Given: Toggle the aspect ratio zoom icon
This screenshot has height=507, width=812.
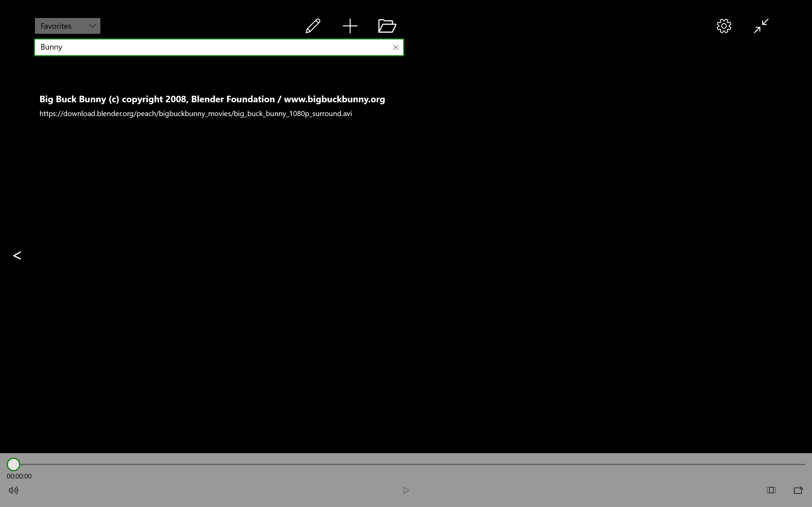Looking at the screenshot, I should (771, 490).
